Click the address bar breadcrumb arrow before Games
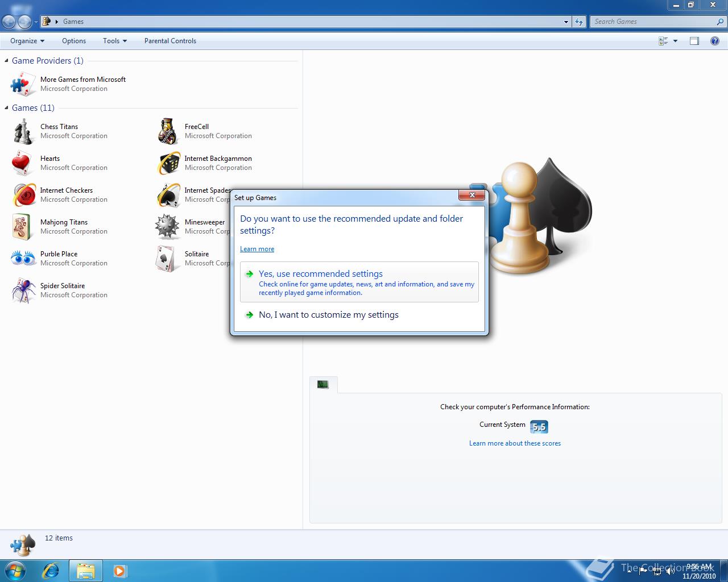 click(57, 22)
